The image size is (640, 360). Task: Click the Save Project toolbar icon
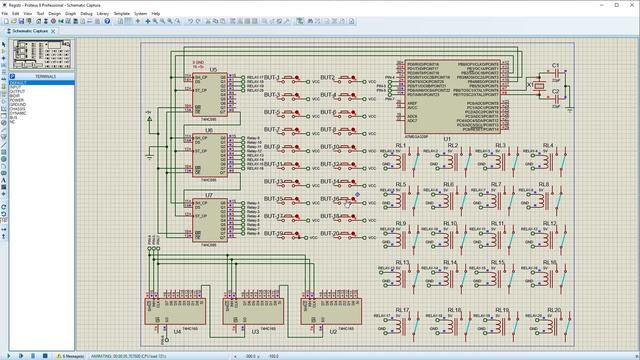(21, 21)
